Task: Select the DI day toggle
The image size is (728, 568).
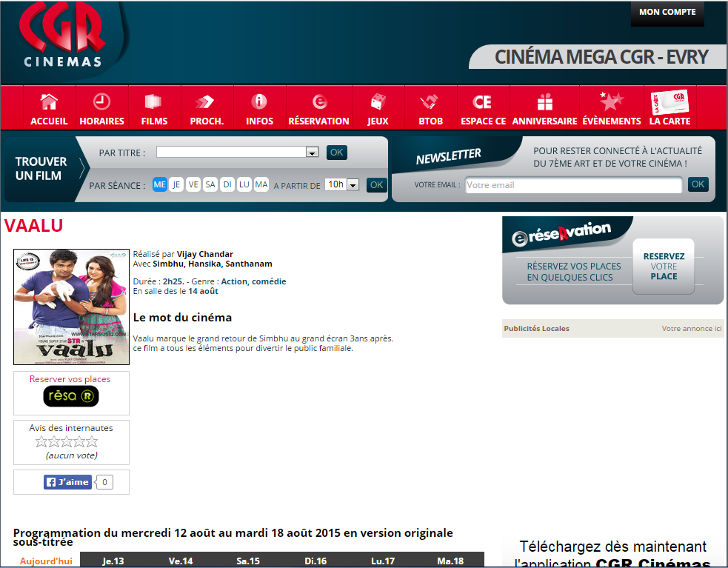Action: coord(227,184)
